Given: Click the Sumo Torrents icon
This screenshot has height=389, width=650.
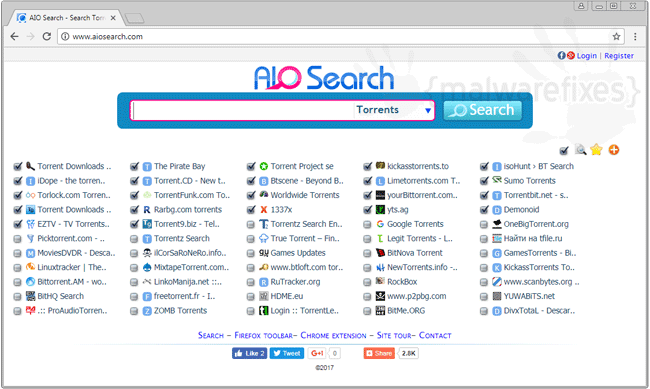Looking at the screenshot, I should 497,180.
